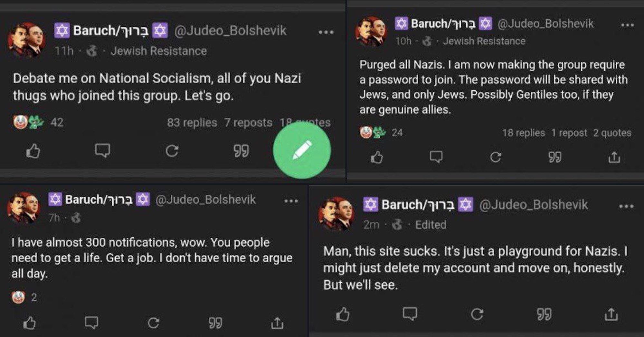Image resolution: width=644 pixels, height=337 pixels.
Task: Share the 'Purged all Nazis' post
Action: [x=614, y=157]
